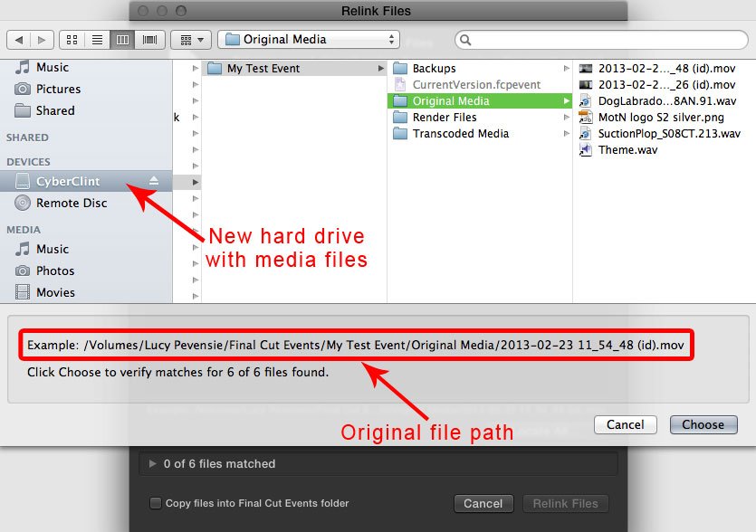Switch to icon view

pyautogui.click(x=72, y=40)
